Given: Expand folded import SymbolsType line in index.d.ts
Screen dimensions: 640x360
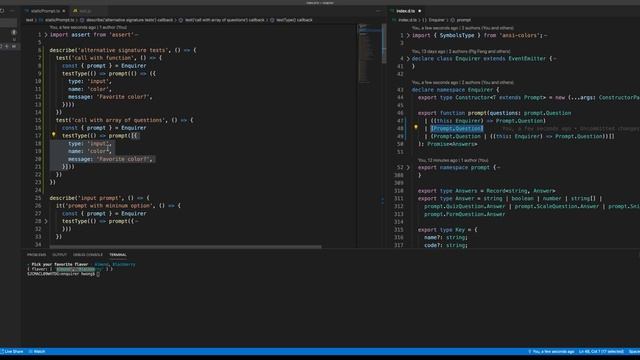Looking at the screenshot, I should (x=408, y=36).
